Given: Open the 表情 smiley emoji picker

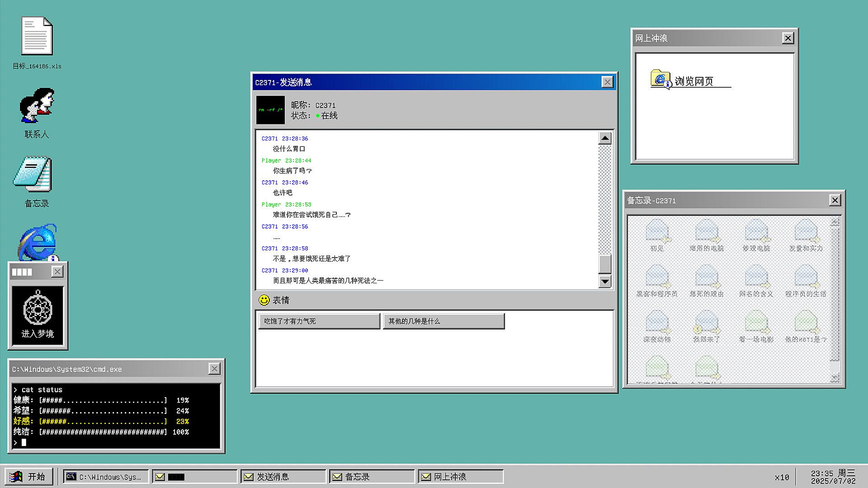Looking at the screenshot, I should 274,300.
